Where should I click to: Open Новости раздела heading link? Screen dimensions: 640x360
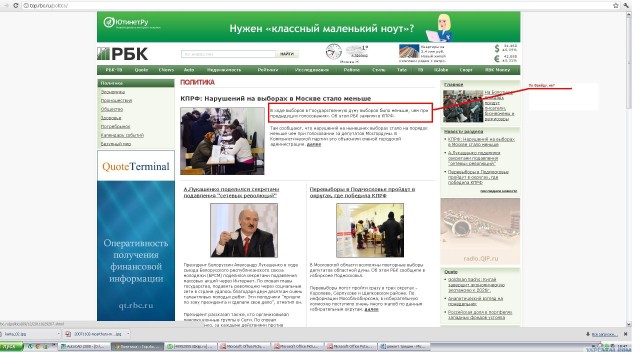click(463, 131)
